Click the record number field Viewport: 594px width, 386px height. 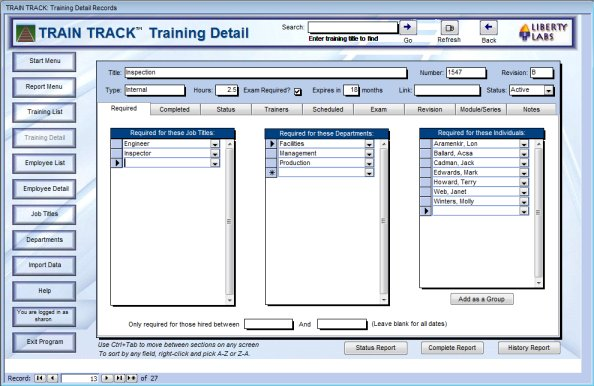80,378
